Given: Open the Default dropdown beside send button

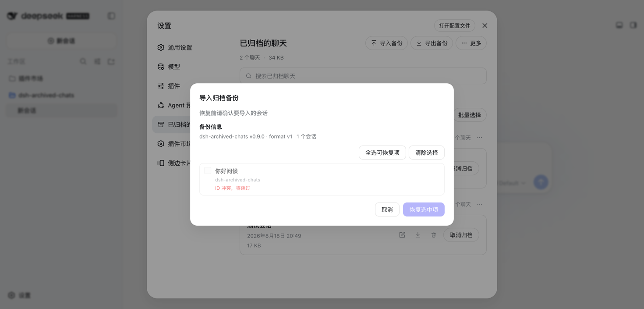Looking at the screenshot, I should (512, 183).
